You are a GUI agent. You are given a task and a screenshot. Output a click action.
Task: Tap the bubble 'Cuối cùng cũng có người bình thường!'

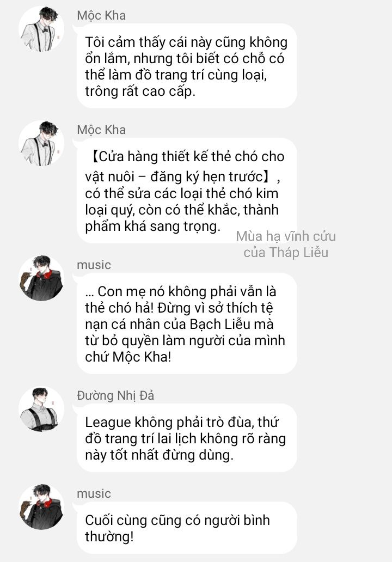pos(187,528)
